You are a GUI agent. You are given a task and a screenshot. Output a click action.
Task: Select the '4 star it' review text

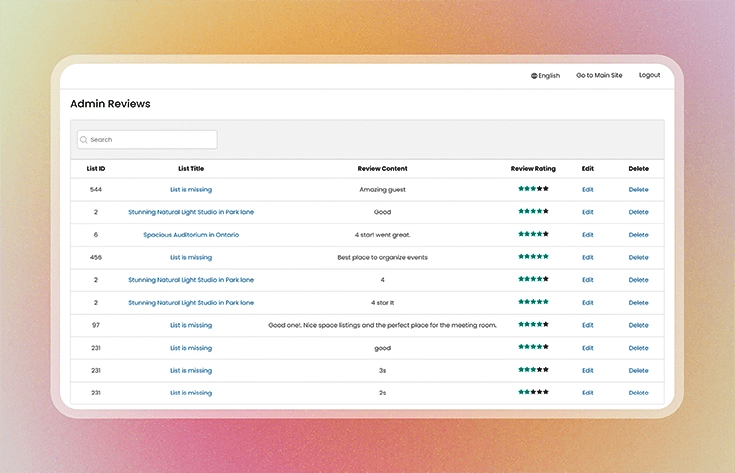click(x=382, y=302)
